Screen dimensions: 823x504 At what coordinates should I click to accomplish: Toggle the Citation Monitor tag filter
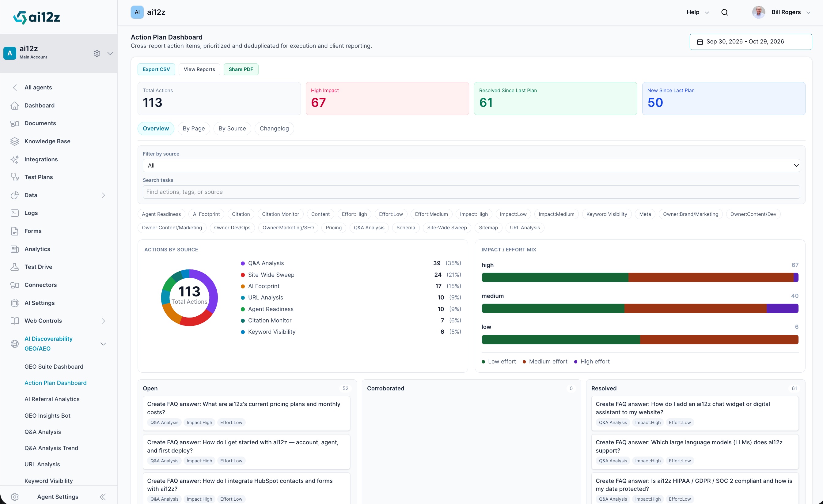(280, 214)
